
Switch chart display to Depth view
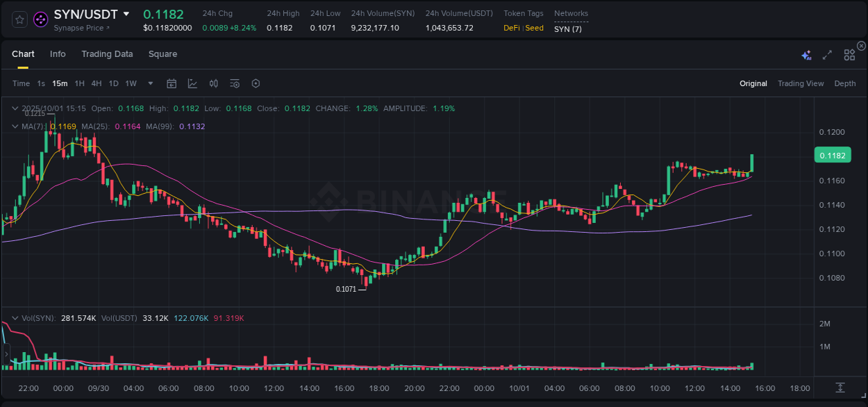point(844,83)
